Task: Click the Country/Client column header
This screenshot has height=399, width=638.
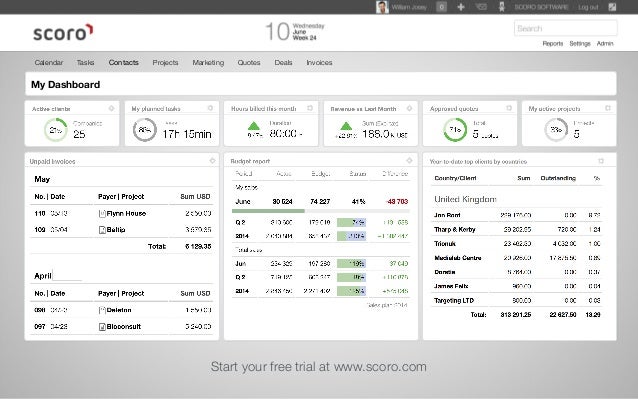Action: point(455,178)
